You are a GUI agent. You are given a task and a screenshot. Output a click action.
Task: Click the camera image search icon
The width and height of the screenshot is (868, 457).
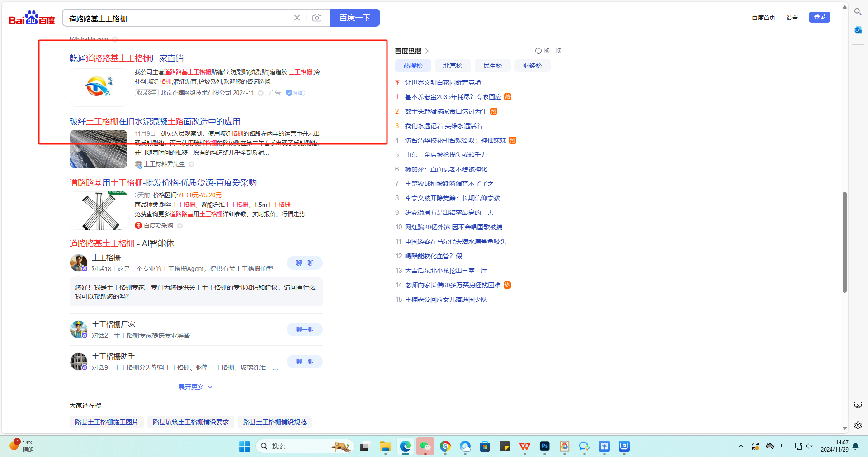click(x=317, y=18)
